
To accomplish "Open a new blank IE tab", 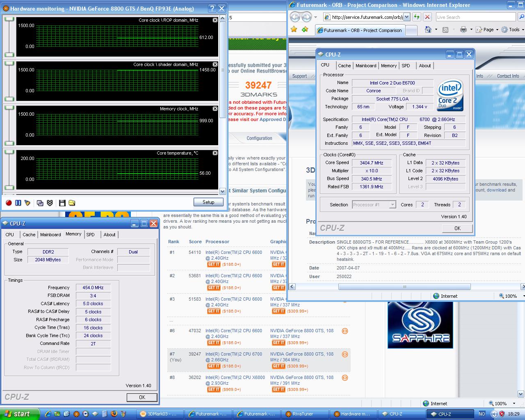I will (411, 30).
